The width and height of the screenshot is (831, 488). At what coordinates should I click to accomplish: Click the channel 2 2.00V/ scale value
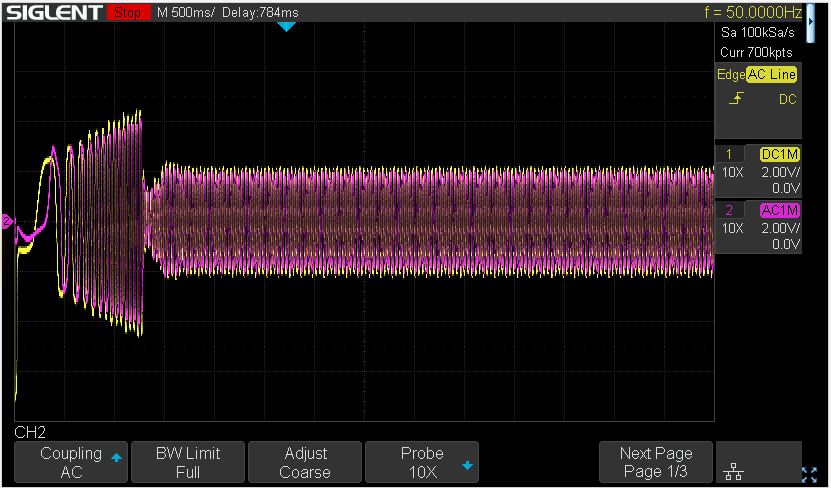pyautogui.click(x=781, y=228)
